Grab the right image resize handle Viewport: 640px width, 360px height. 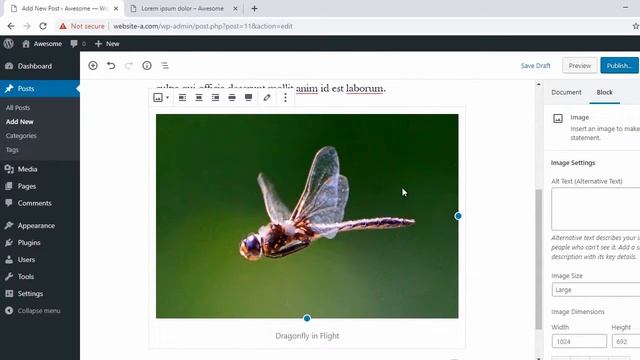[x=458, y=216]
